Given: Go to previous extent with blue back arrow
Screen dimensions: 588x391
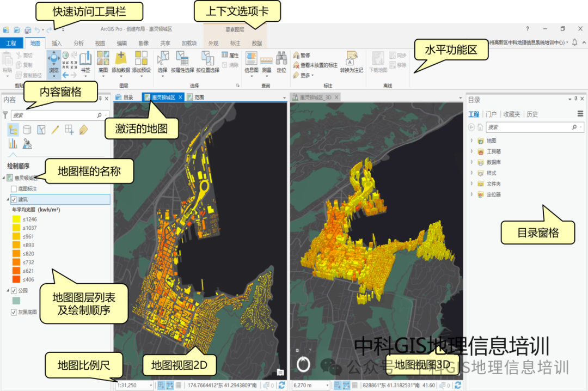Looking at the screenshot, I should coord(66,75).
